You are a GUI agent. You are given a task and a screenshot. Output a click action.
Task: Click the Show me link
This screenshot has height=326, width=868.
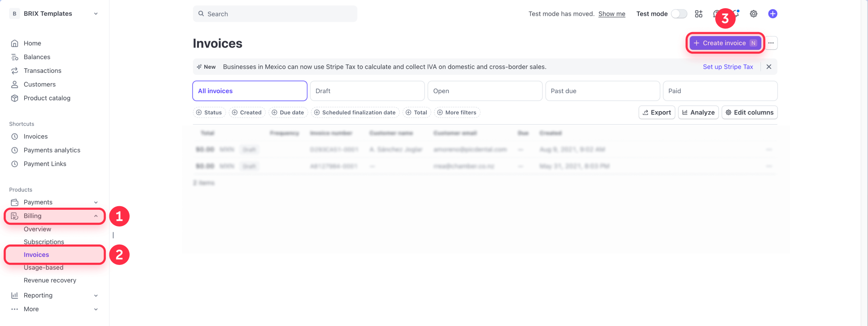(612, 14)
